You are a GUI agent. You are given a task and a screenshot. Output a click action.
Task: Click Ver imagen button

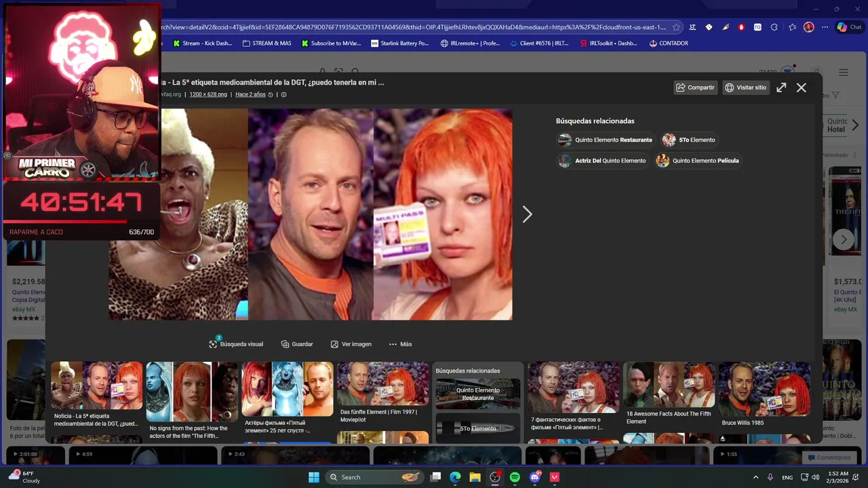[x=351, y=344]
